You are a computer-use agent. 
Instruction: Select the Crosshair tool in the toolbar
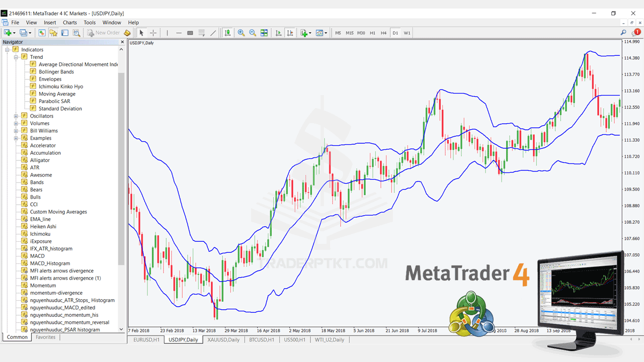pyautogui.click(x=153, y=33)
